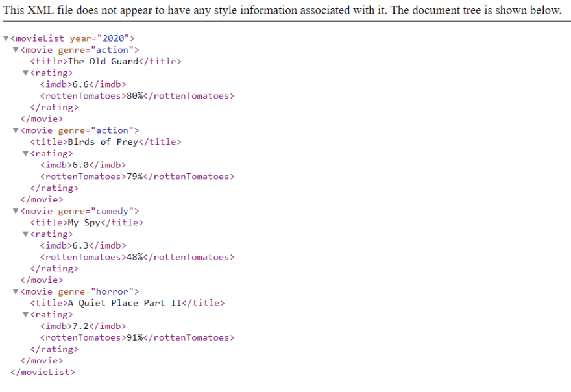Click the imdb value 6.6
The image size is (571, 392).
pyautogui.click(x=80, y=84)
